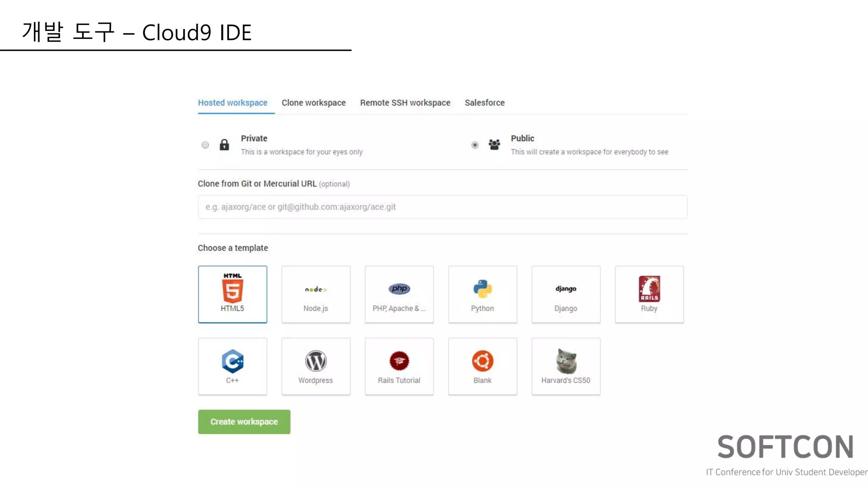868x488 pixels.
Task: Click 'This is a workspace for your eyes only'
Action: point(302,152)
